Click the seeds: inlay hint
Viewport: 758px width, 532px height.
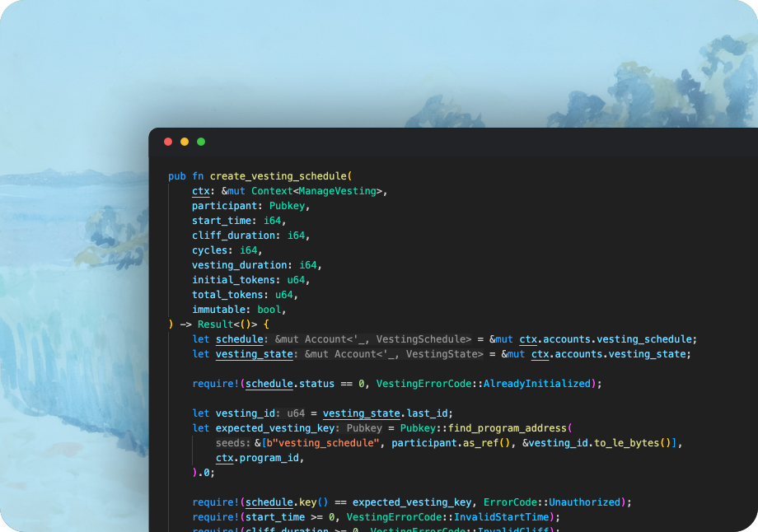pos(233,443)
